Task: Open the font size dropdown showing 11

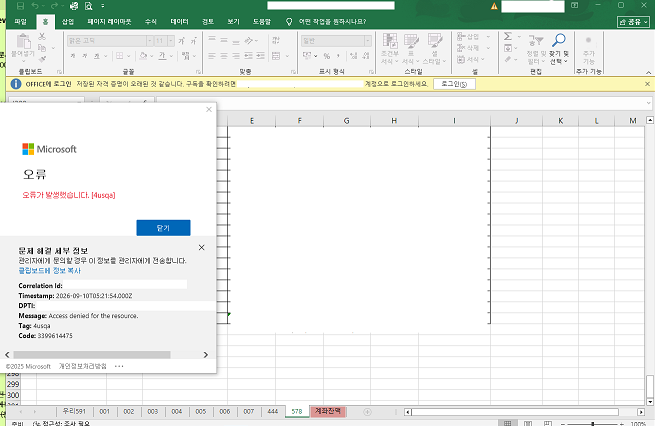Action: tap(171, 41)
